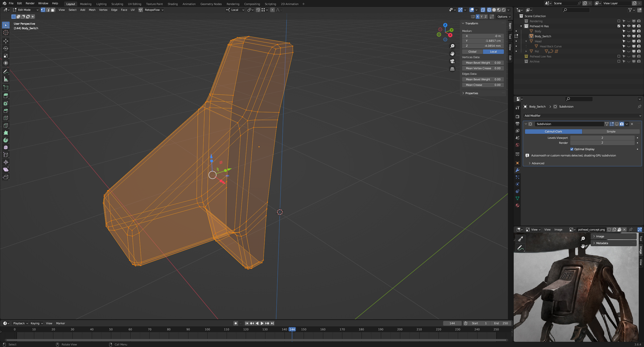Select the Inset Faces tool
This screenshot has height=347, width=644.
pos(6,103)
